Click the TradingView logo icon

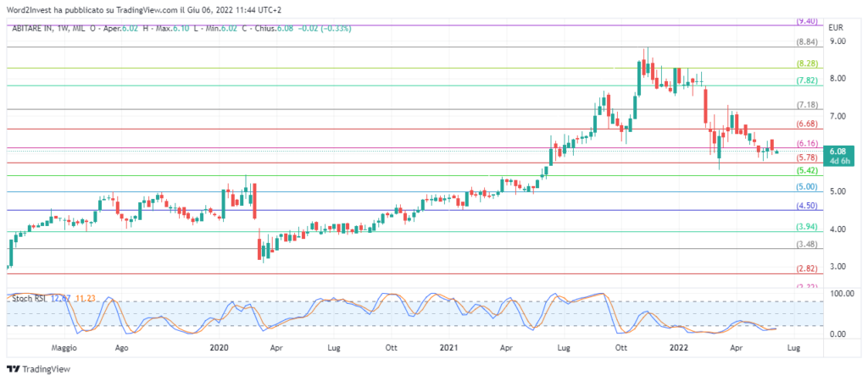13,369
